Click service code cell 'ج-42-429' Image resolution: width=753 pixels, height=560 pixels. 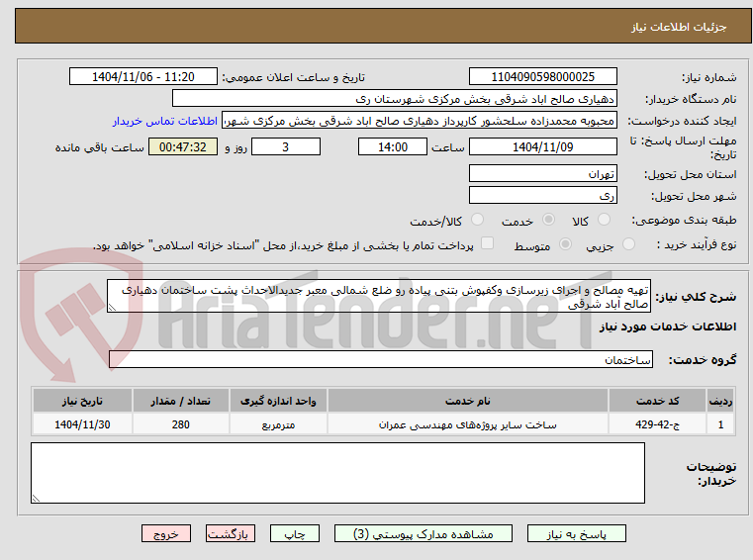(657, 424)
